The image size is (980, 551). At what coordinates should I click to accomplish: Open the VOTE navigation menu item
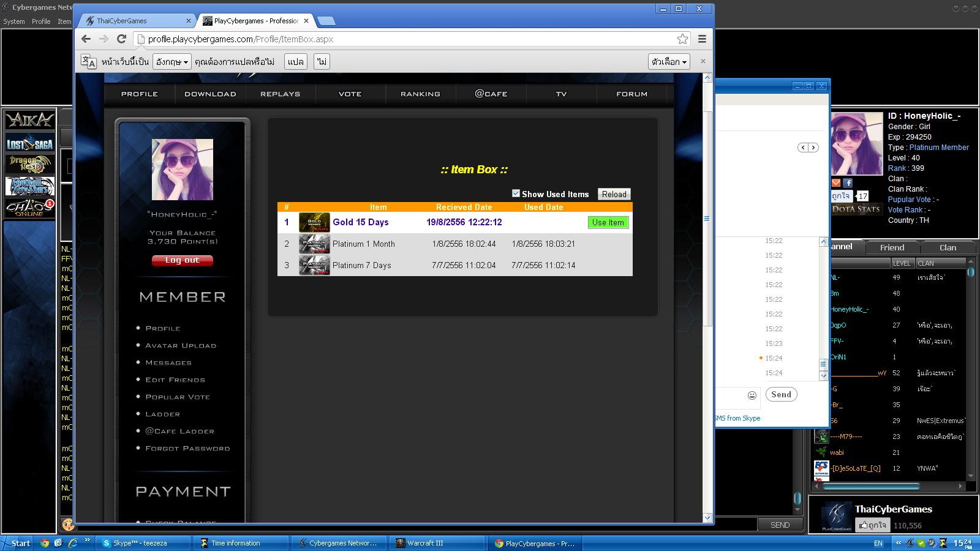tap(350, 94)
